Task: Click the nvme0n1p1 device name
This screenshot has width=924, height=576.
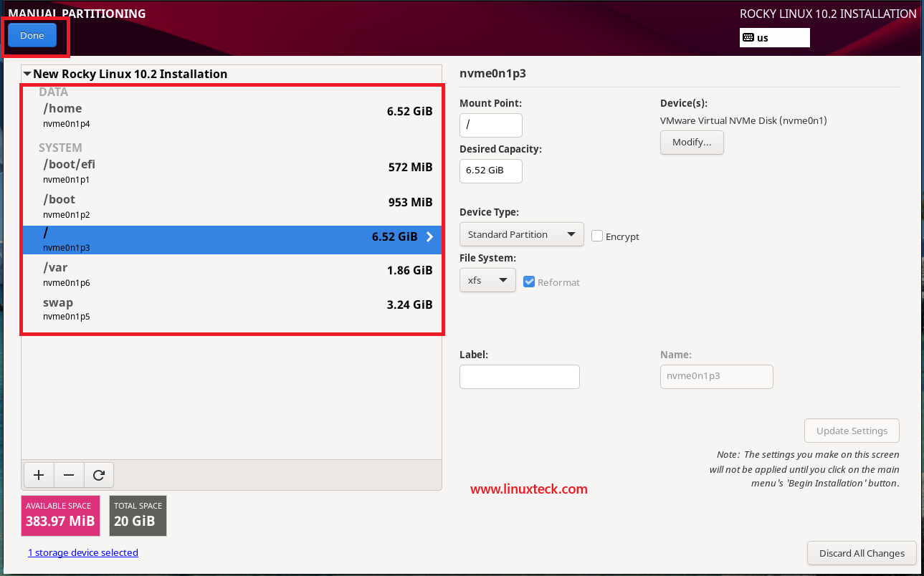Action: pos(67,180)
